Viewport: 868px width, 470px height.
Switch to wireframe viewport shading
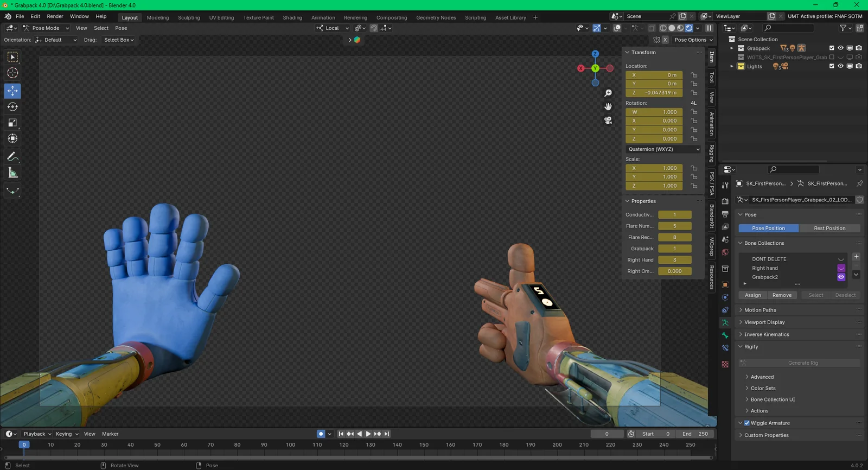click(x=663, y=28)
